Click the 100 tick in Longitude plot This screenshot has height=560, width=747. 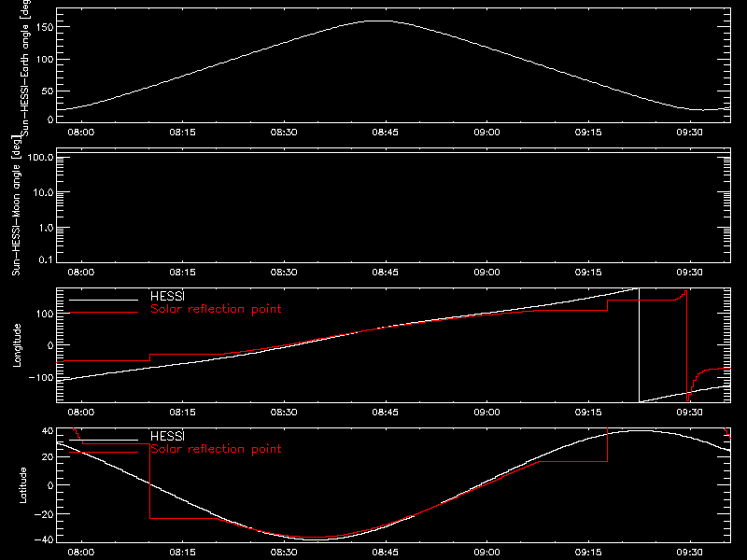tap(44, 314)
